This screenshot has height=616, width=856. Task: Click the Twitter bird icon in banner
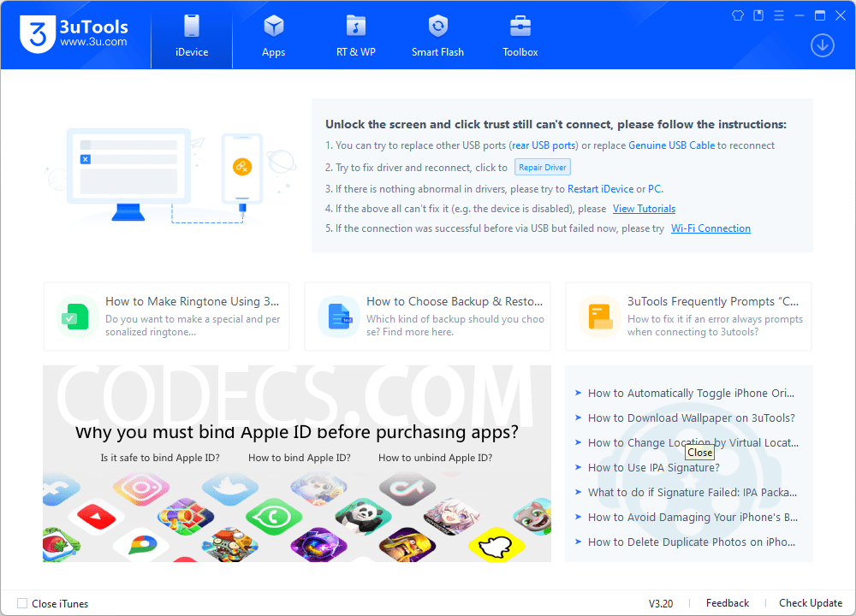(x=229, y=487)
